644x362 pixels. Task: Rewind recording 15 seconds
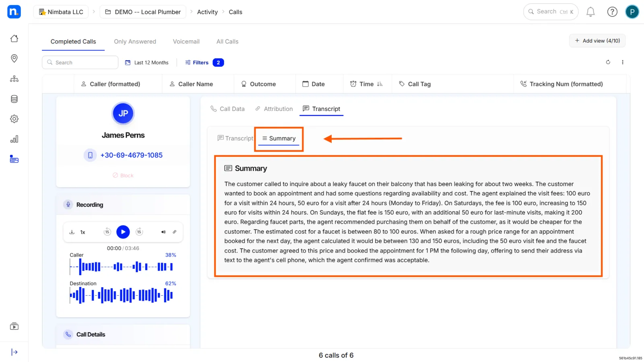[107, 232]
